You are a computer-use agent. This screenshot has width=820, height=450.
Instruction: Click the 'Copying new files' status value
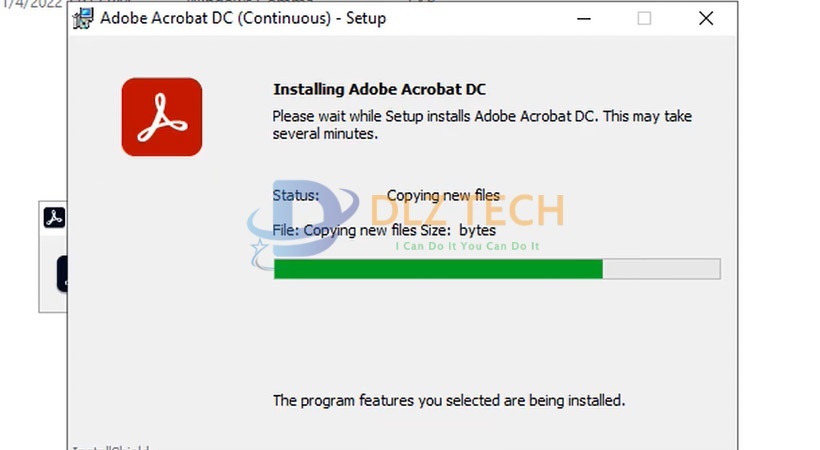443,196
